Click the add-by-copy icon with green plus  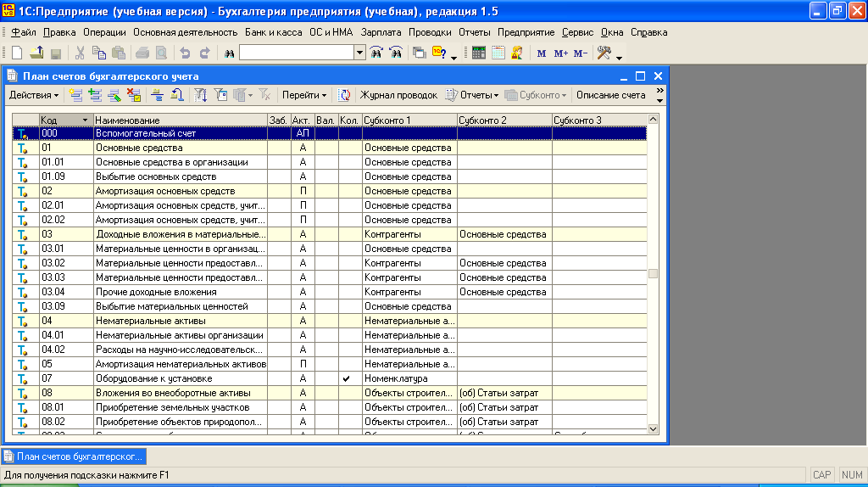tap(95, 95)
